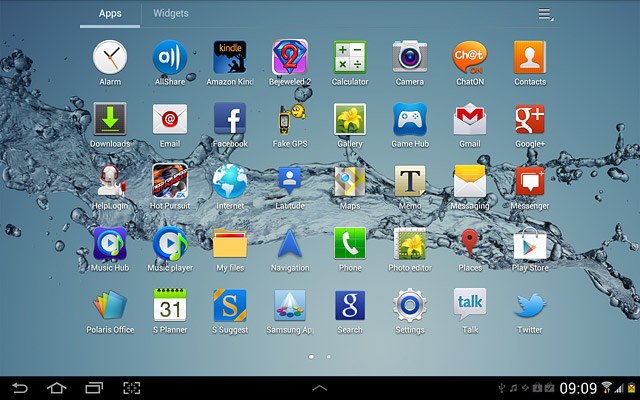Tap the Home navigation button
Viewport: 640px width, 400px height.
point(57,388)
